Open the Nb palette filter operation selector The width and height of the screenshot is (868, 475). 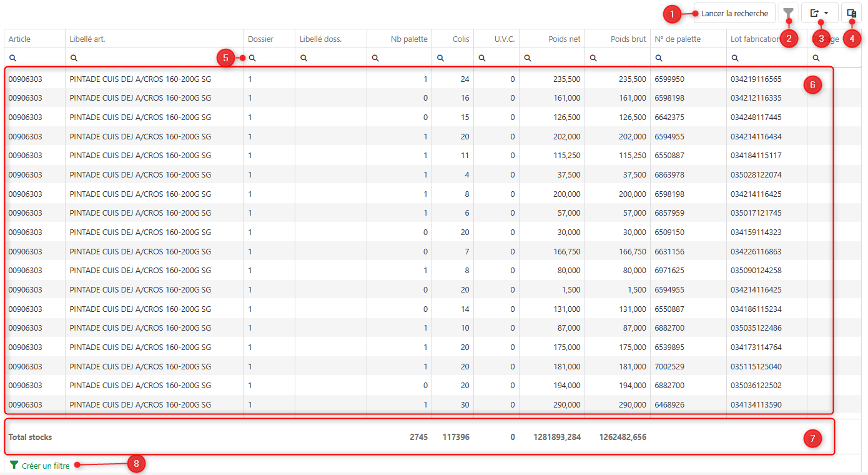point(375,58)
